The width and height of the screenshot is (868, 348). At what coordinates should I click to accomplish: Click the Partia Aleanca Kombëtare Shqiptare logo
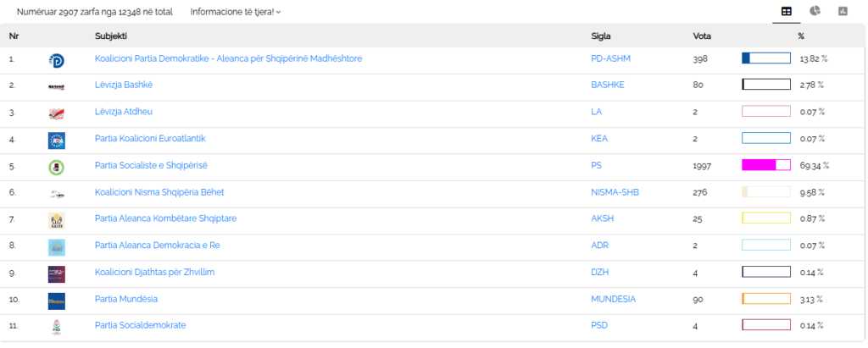coord(56,220)
